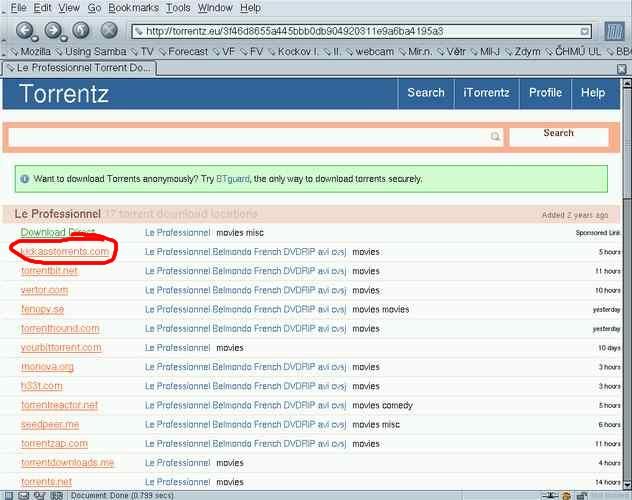Image resolution: width=632 pixels, height=500 pixels.
Task: Click the Mozilla throbber icon
Action: (x=615, y=31)
